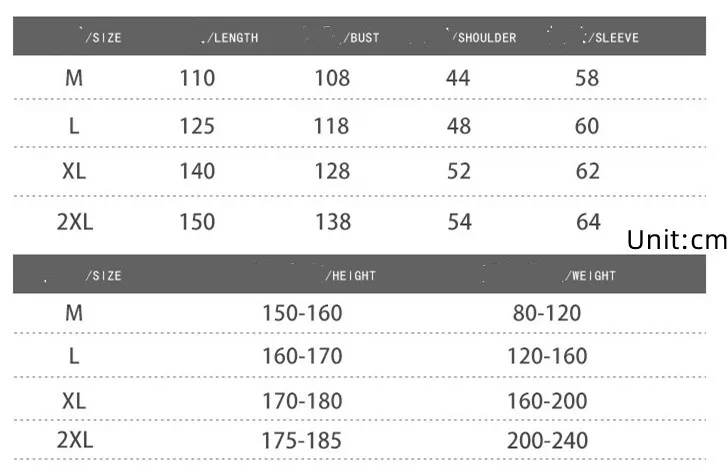Click the 'Unit:cm' label
Screen dimensions: 728x472
677,240
